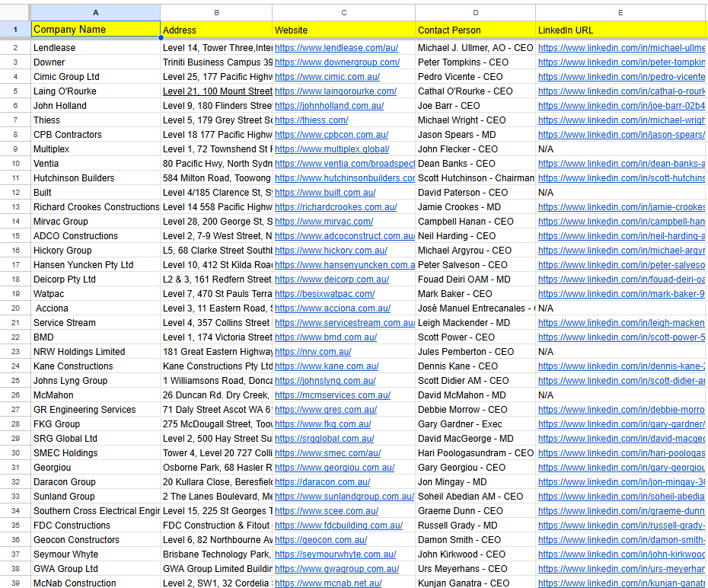Viewport: 708px width, 588px height.
Task: Select row 20 header number
Action: tap(15, 308)
